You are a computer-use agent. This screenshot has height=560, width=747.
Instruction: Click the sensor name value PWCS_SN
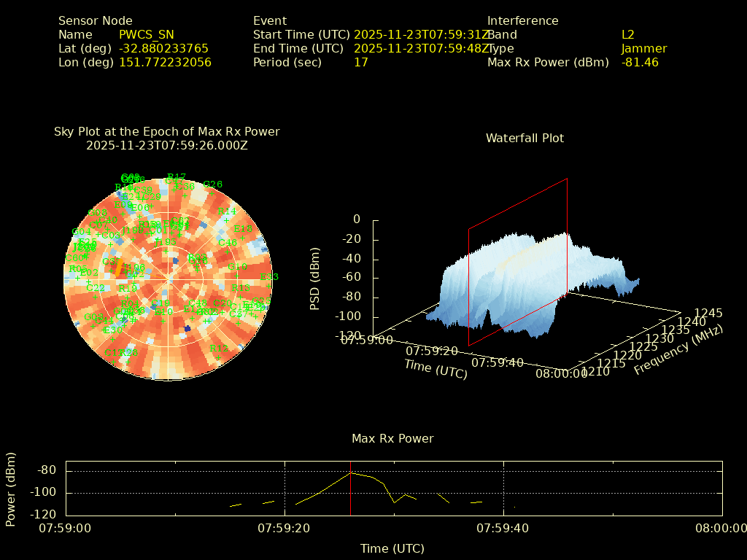(x=147, y=34)
